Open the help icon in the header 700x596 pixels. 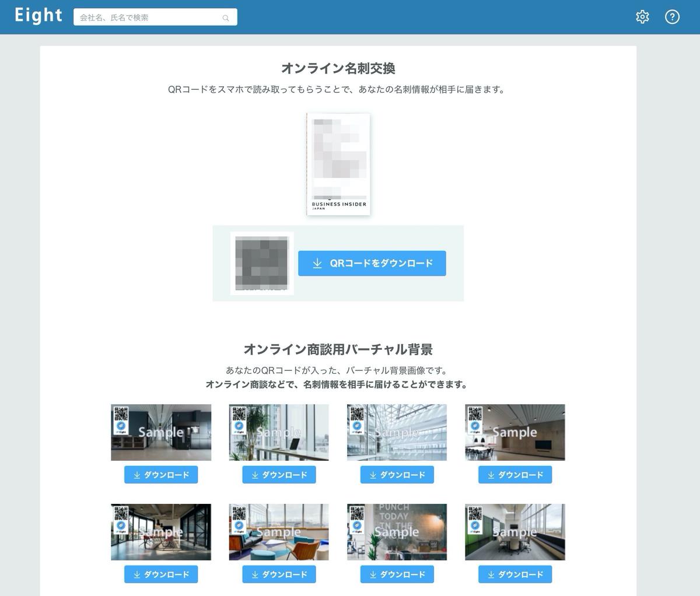(x=673, y=16)
